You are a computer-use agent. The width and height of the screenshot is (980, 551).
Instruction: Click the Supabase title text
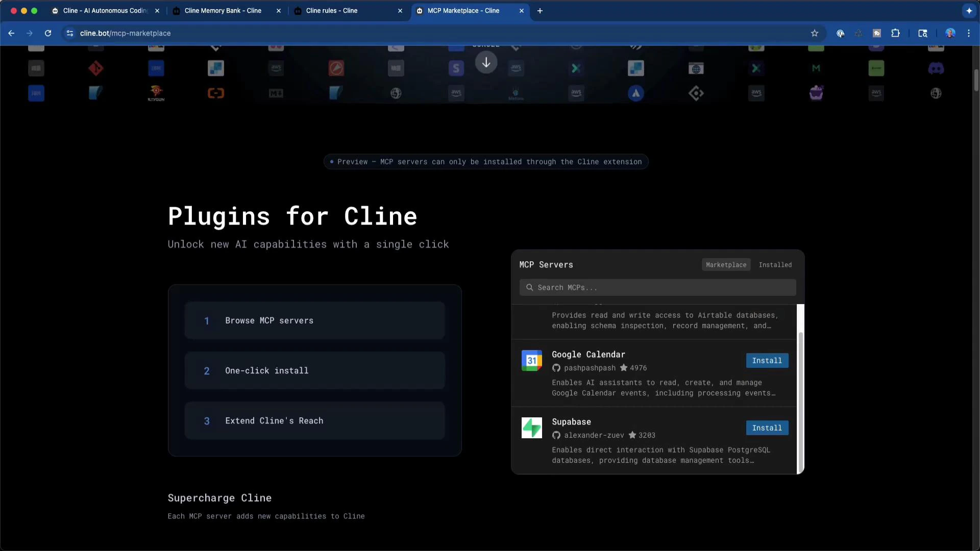(x=571, y=422)
